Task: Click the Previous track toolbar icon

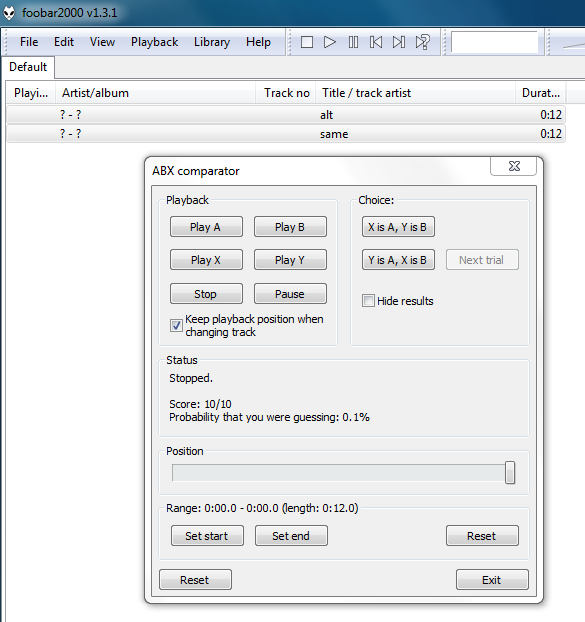Action: click(x=376, y=42)
